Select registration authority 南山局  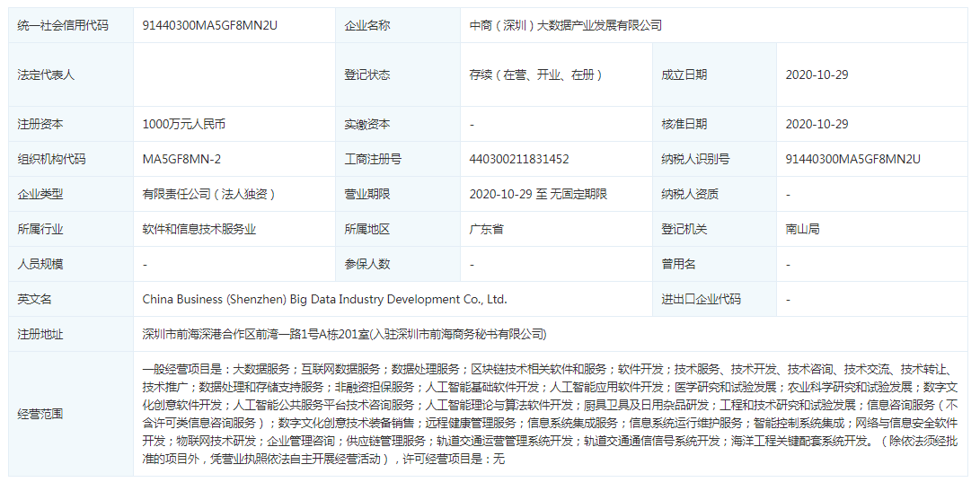tap(802, 229)
